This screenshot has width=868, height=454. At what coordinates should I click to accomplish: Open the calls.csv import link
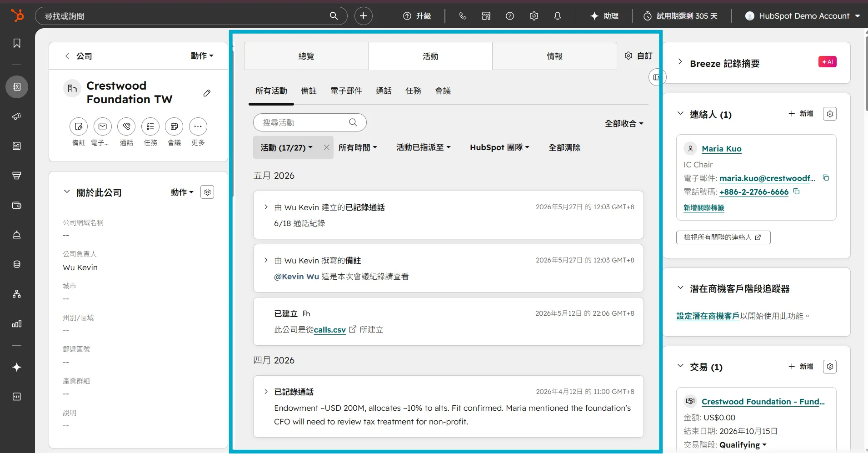click(x=329, y=330)
